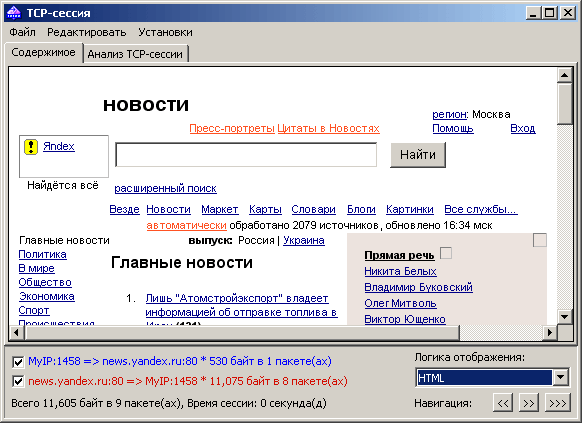Switch edition to Украина
582x423 pixels.
[x=304, y=240]
